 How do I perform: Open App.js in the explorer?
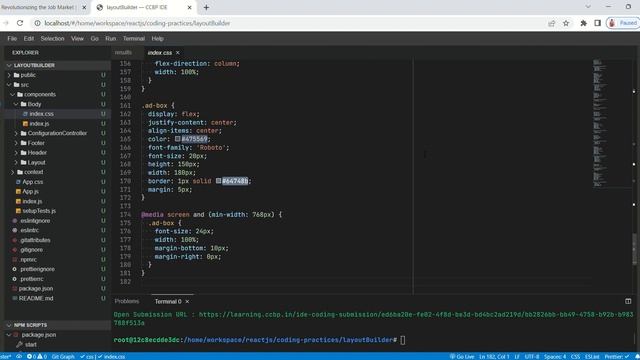[31, 191]
